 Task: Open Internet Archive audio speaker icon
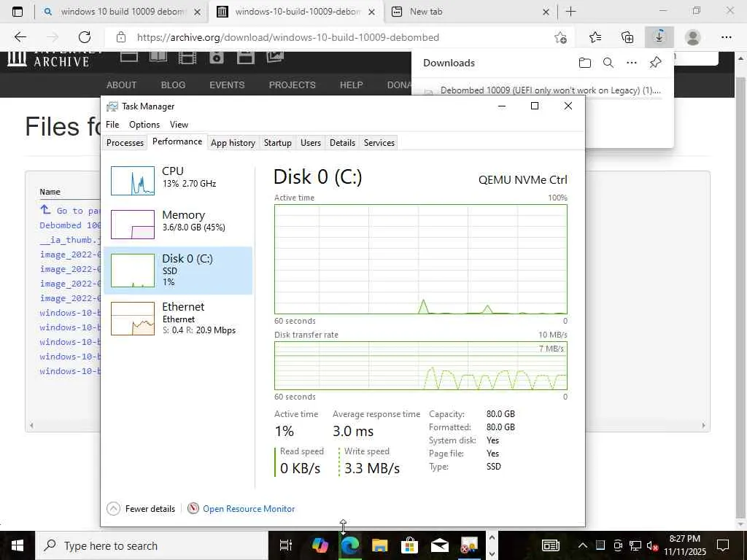click(x=216, y=58)
